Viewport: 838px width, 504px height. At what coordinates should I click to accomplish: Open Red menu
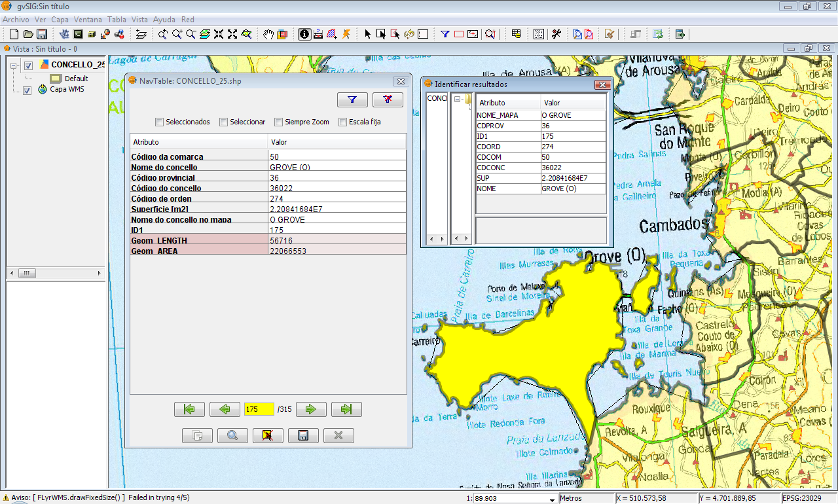188,20
